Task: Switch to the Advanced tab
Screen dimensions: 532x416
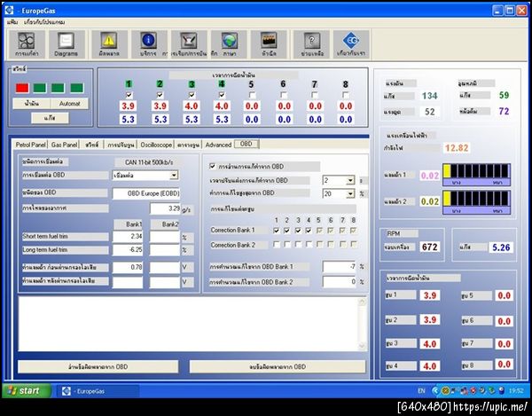Action: pyautogui.click(x=218, y=145)
